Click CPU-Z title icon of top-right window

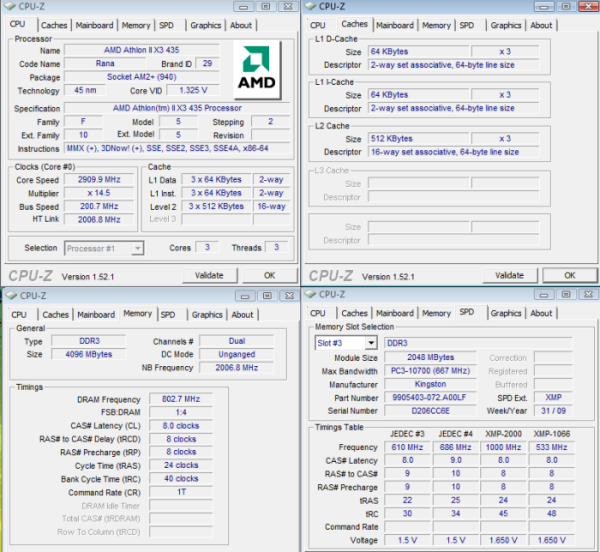pyautogui.click(x=310, y=7)
